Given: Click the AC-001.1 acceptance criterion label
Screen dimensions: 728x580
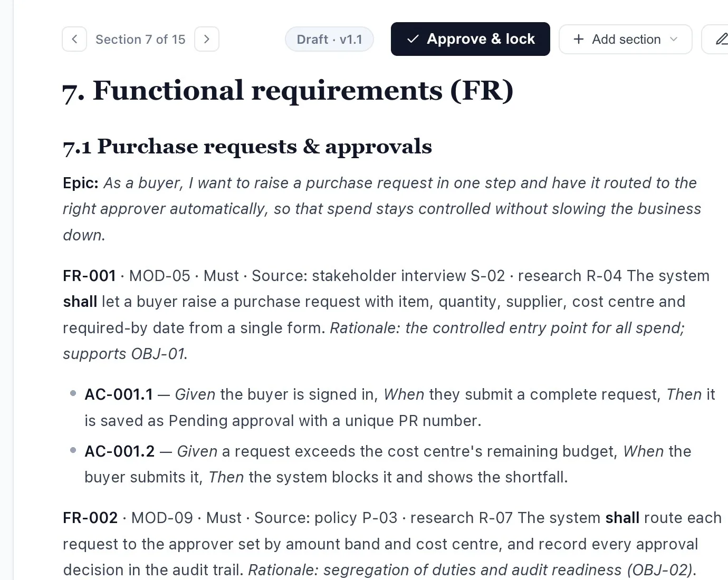Looking at the screenshot, I should coord(119,394).
